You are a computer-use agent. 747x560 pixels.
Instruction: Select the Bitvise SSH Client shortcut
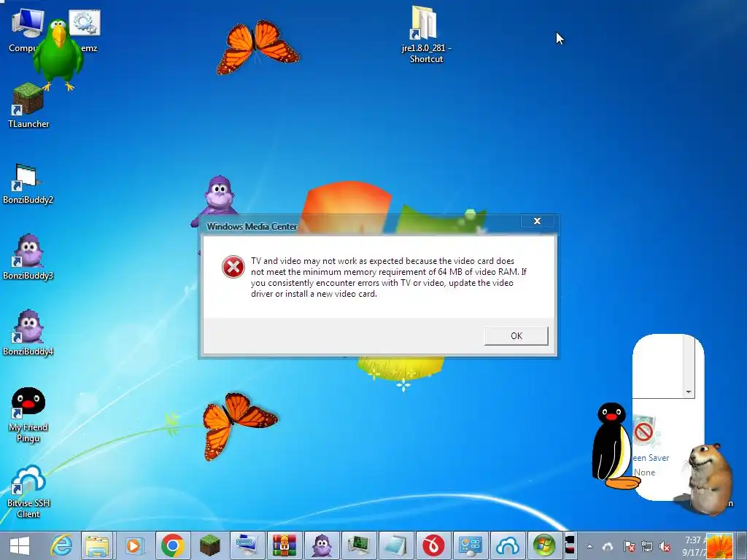click(x=28, y=492)
